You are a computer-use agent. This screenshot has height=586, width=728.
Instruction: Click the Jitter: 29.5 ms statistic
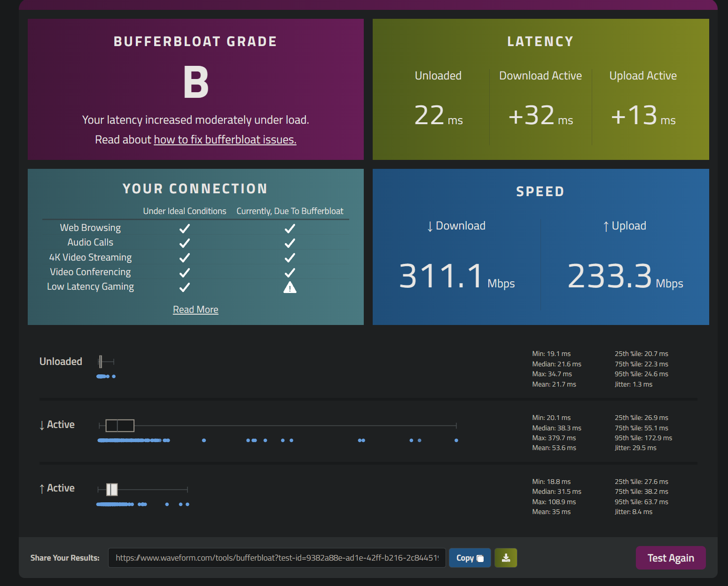click(x=635, y=448)
